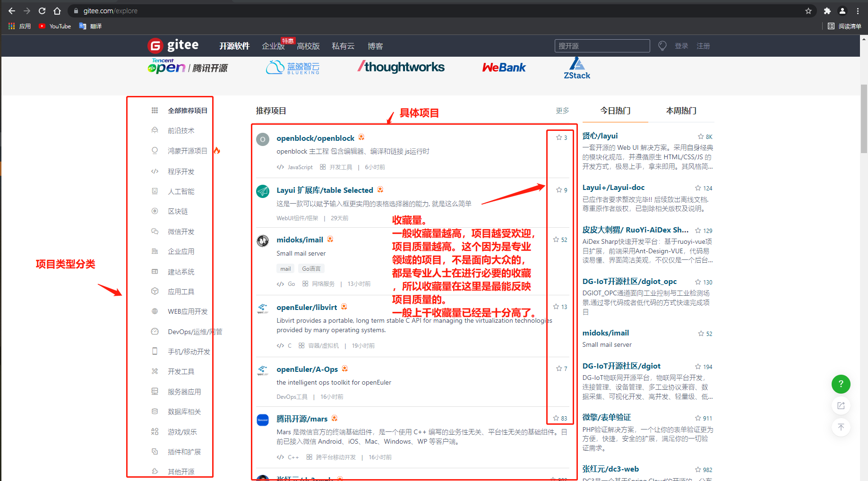This screenshot has width=868, height=481.
Task: Click 注册 register link
Action: 703,46
